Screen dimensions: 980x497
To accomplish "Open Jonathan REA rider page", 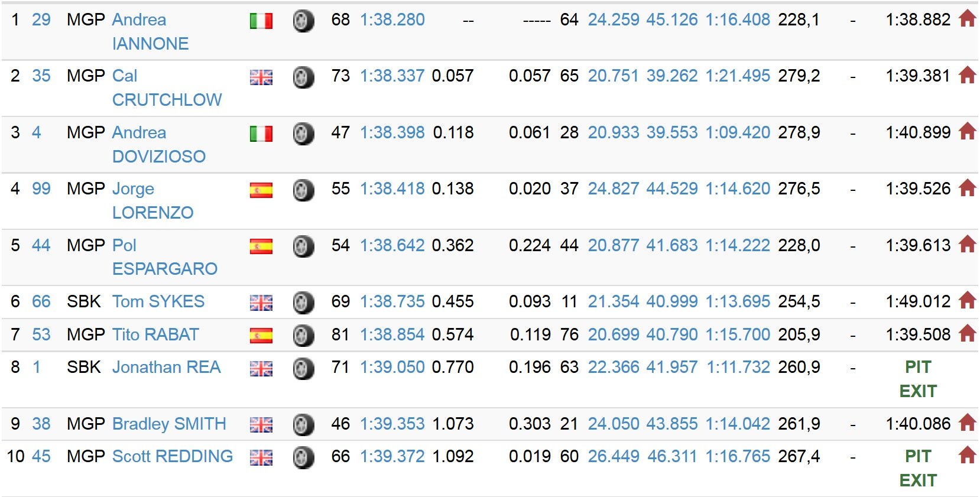I will [166, 367].
